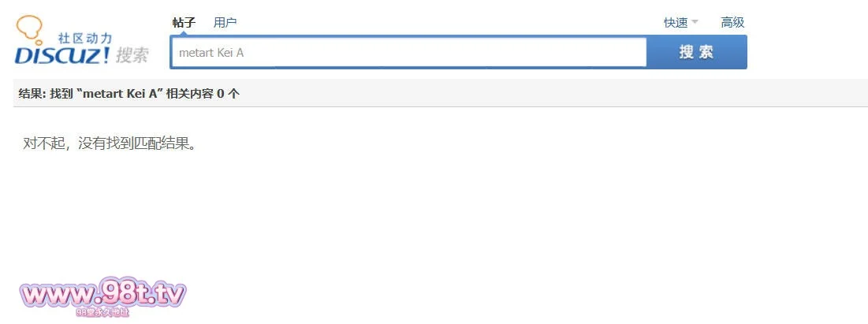This screenshot has width=868, height=324.
Task: Click the quoted "metart Kei A" keyword in results header
Action: tap(106, 94)
